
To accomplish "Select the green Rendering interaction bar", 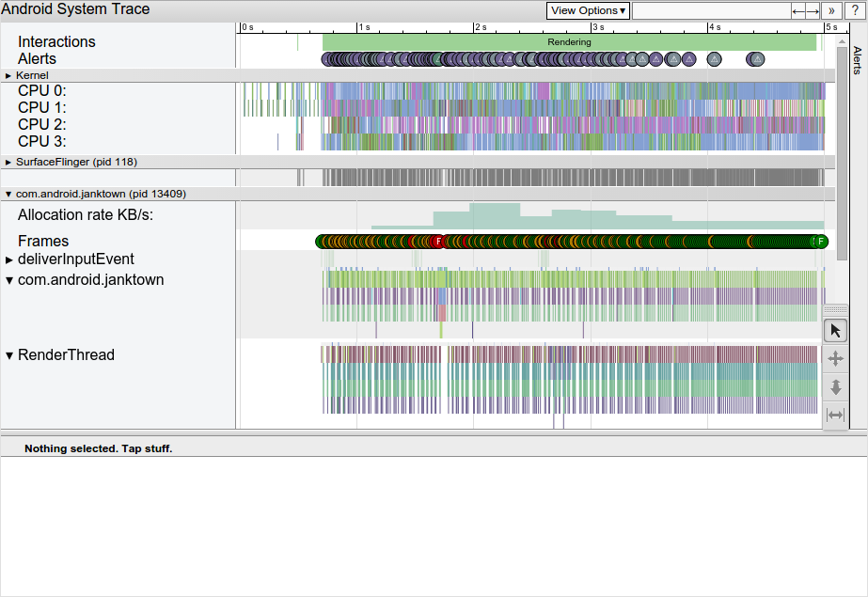I will click(x=569, y=42).
